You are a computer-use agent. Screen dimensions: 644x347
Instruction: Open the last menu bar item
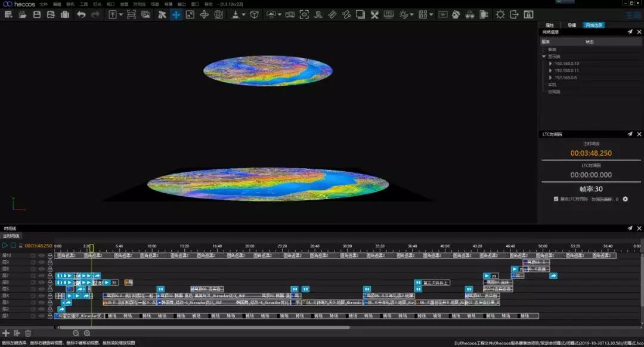pos(209,4)
